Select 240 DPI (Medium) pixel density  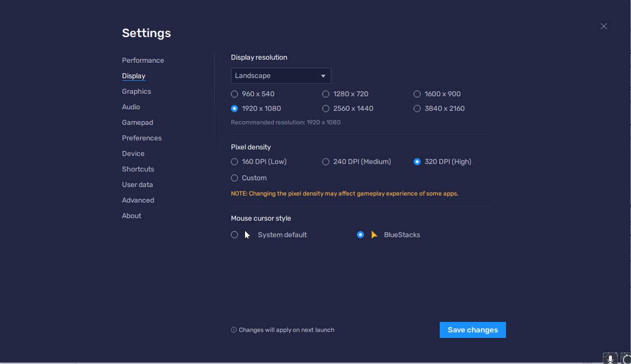click(x=326, y=161)
